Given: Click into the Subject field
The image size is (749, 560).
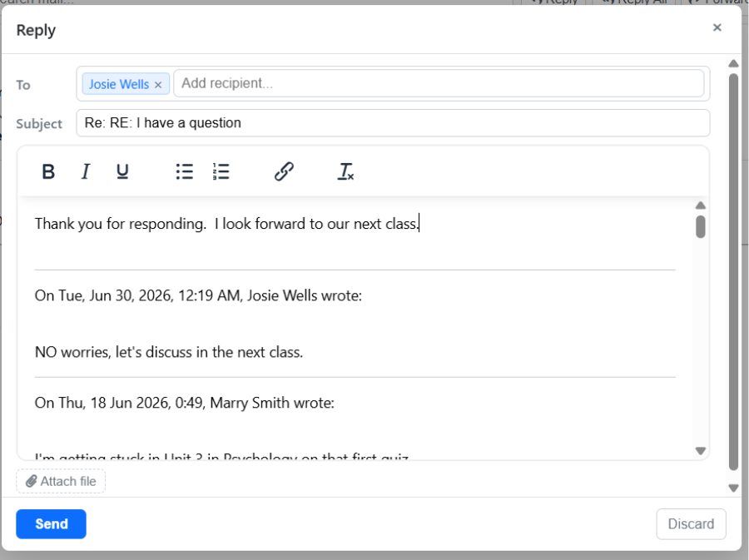Looking at the screenshot, I should pos(393,123).
